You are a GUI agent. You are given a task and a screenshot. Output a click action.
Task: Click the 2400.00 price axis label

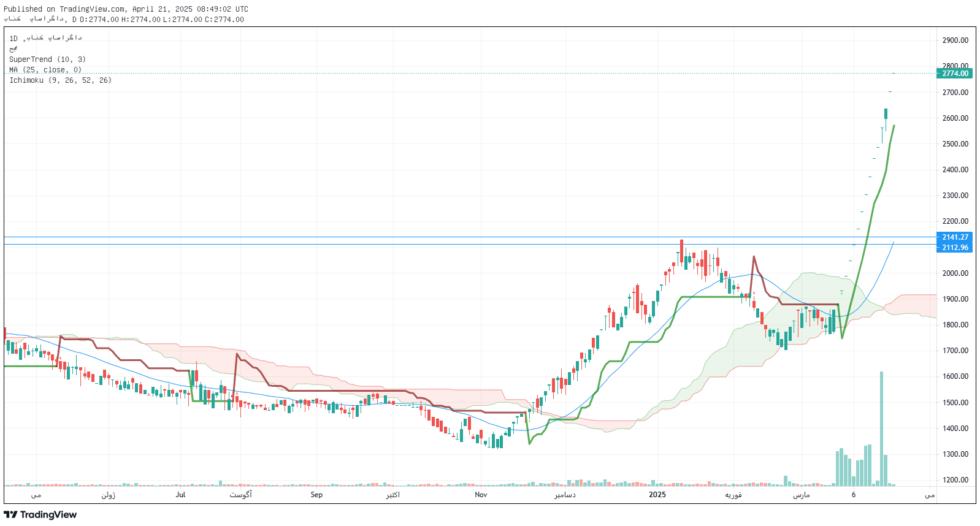pos(955,170)
